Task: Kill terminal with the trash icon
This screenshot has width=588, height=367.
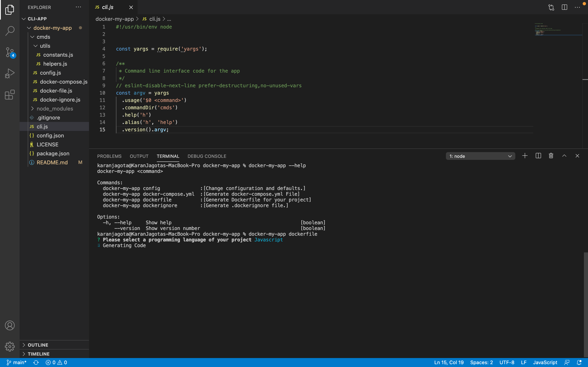Action: (x=551, y=156)
